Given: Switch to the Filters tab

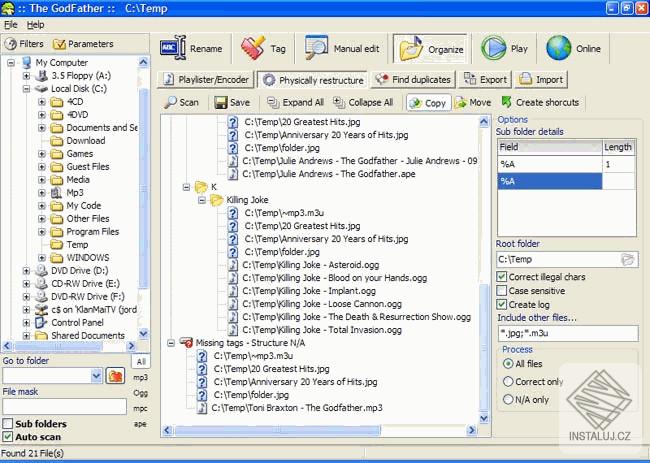Looking at the screenshot, I should point(25,44).
